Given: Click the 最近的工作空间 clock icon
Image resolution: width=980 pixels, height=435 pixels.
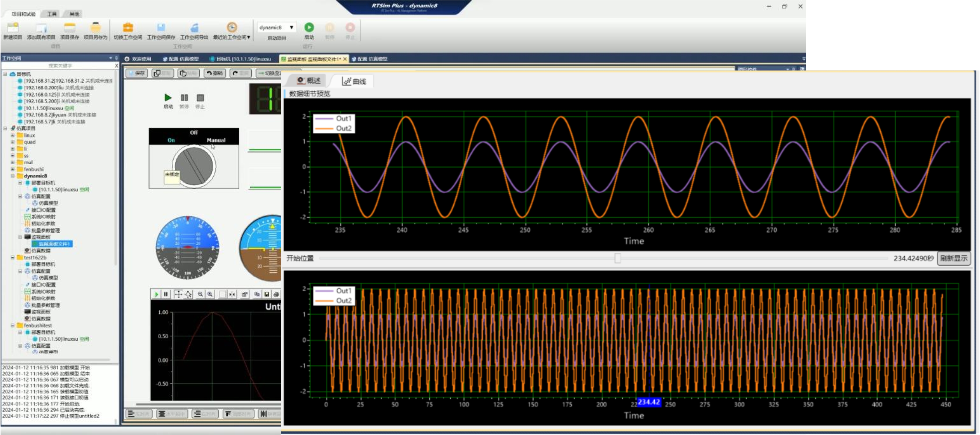Looking at the screenshot, I should [x=232, y=27].
